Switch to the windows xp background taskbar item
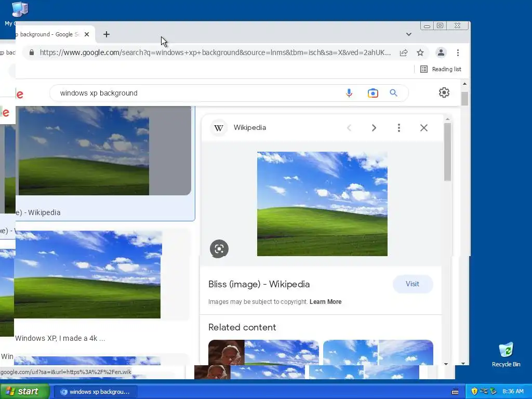This screenshot has width=532, height=399. pos(96,392)
